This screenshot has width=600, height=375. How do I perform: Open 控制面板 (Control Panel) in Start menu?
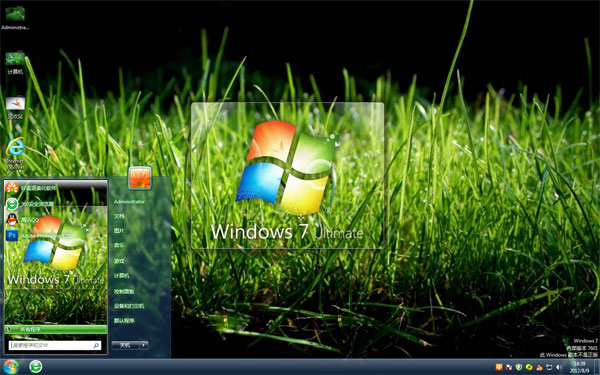(x=124, y=292)
